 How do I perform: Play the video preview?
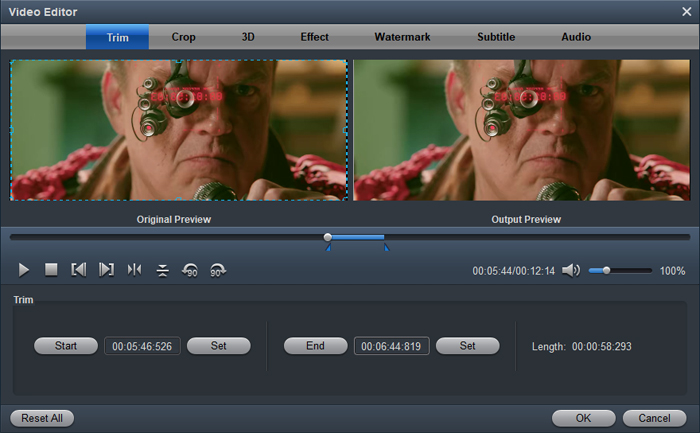pos(24,270)
